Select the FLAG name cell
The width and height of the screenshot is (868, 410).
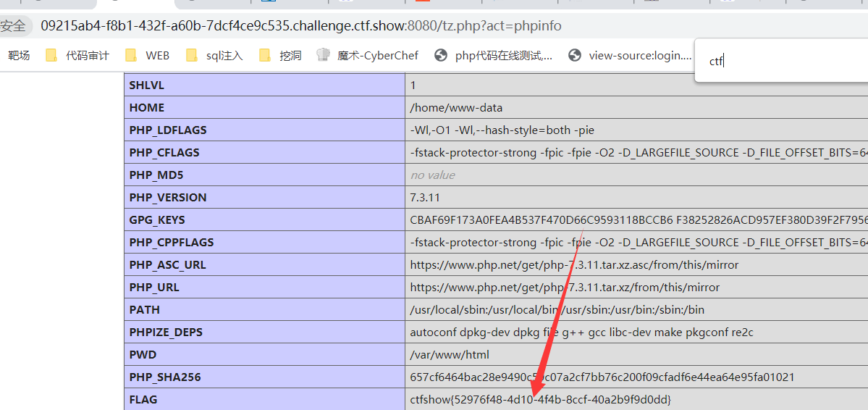click(x=265, y=399)
